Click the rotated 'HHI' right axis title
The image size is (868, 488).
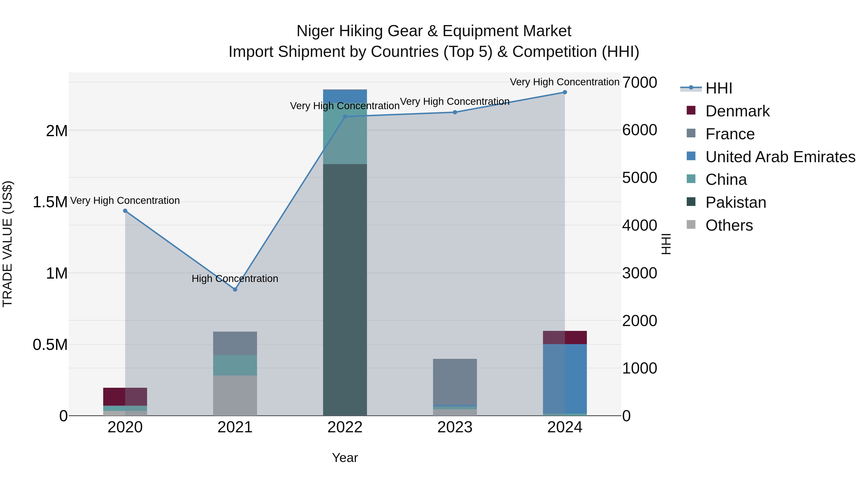click(x=666, y=244)
